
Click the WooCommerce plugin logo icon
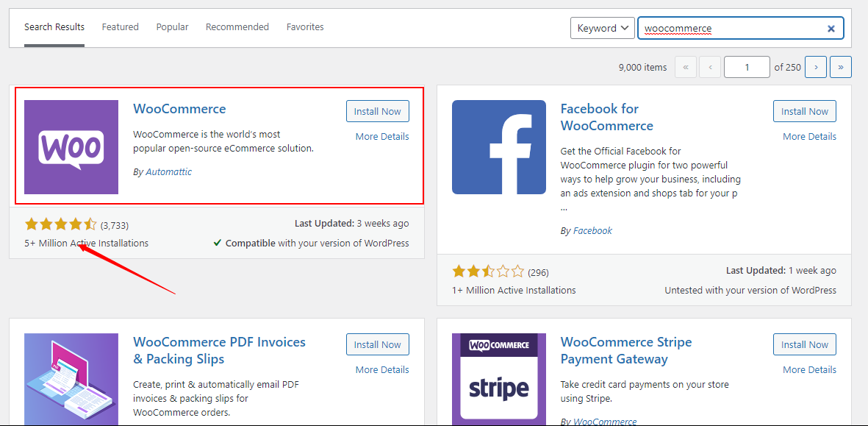[71, 147]
